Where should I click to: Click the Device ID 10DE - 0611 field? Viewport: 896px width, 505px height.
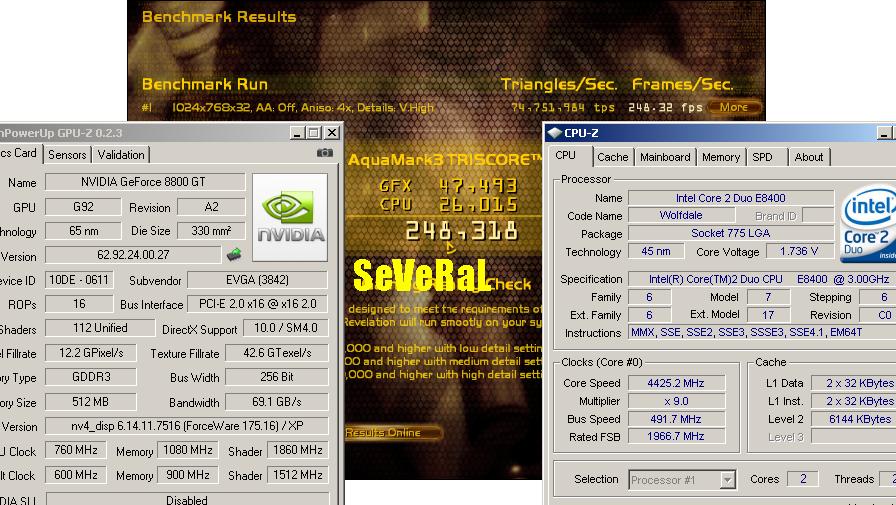pos(79,280)
